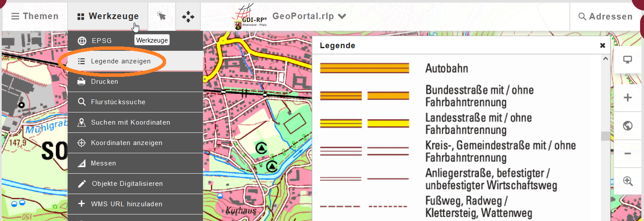Click the globe icon beside EPSG

pos(82,41)
